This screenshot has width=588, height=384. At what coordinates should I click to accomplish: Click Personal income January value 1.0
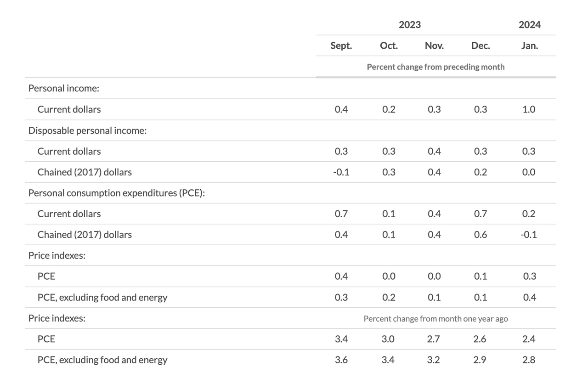[529, 109]
